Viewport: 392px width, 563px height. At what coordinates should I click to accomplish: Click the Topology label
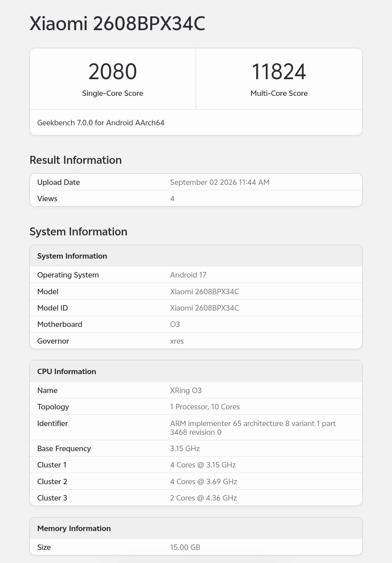[53, 407]
